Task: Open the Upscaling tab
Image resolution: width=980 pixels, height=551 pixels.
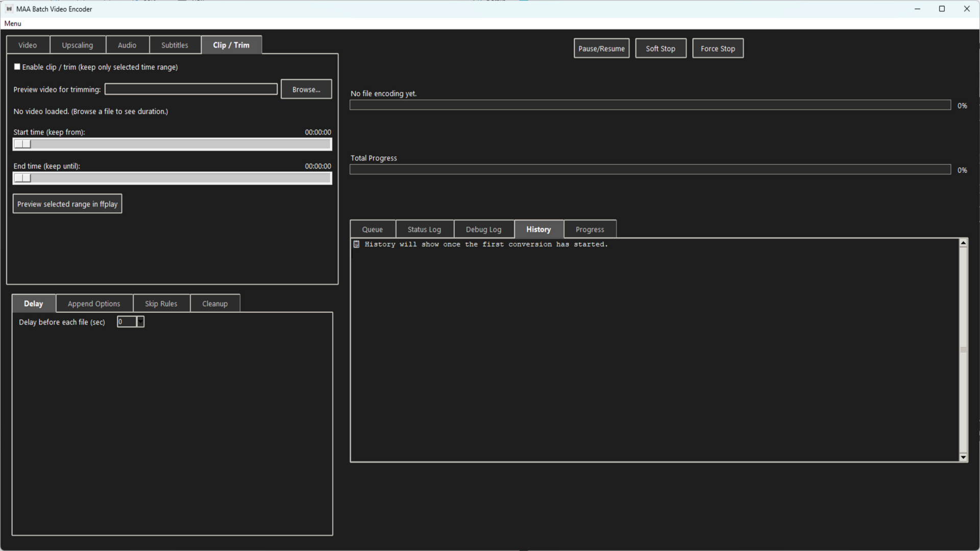Action: (78, 45)
